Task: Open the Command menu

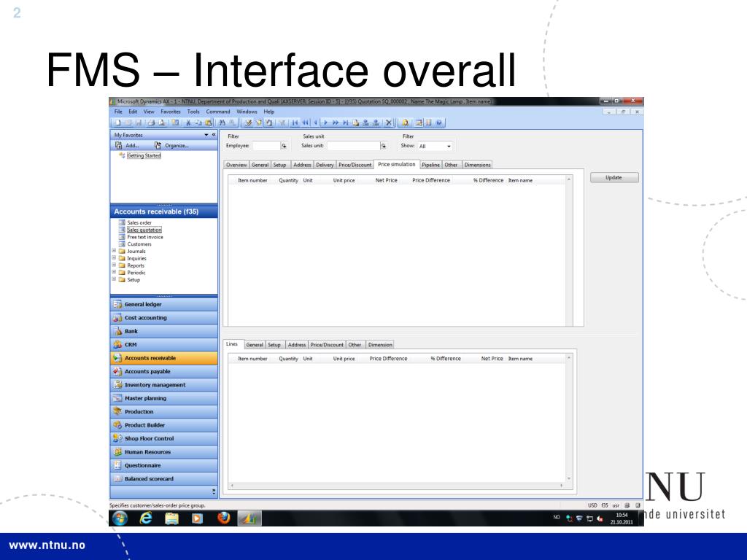Action: point(218,112)
